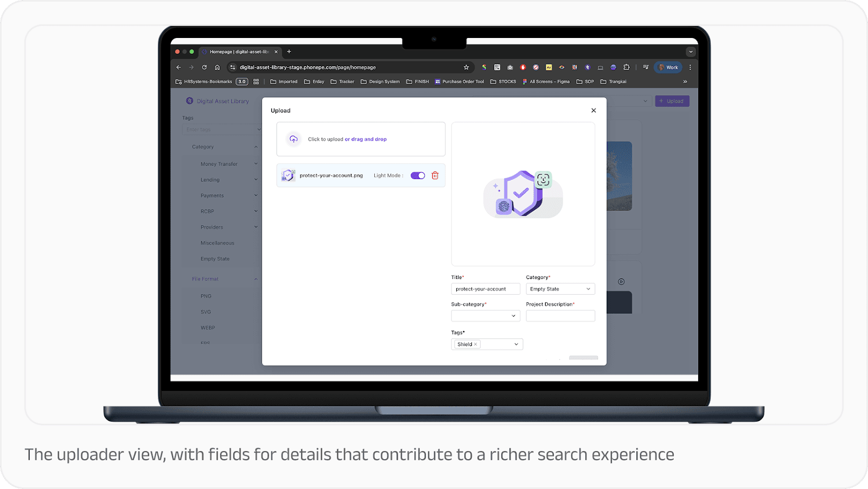Open the Purchase Order Tool bookmark
The image size is (868, 489).
point(459,81)
